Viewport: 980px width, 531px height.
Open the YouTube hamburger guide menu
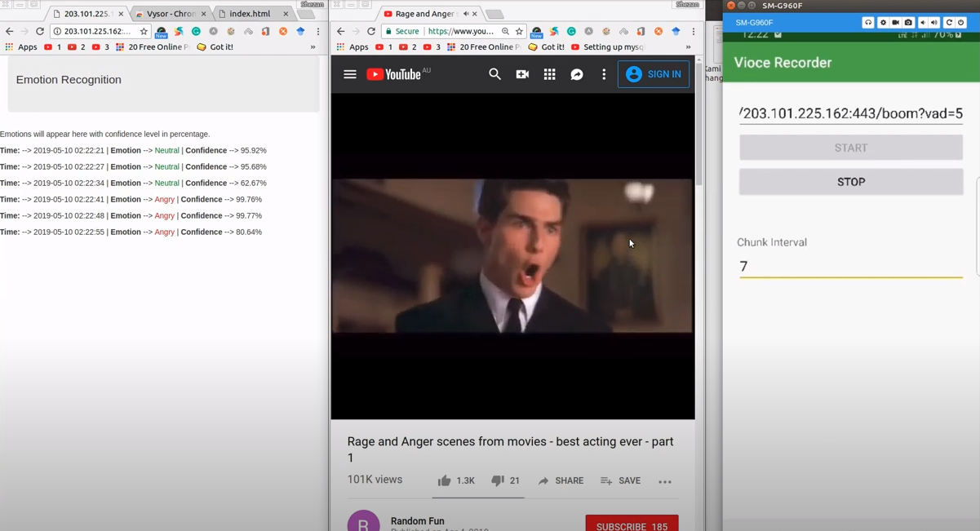pyautogui.click(x=350, y=74)
